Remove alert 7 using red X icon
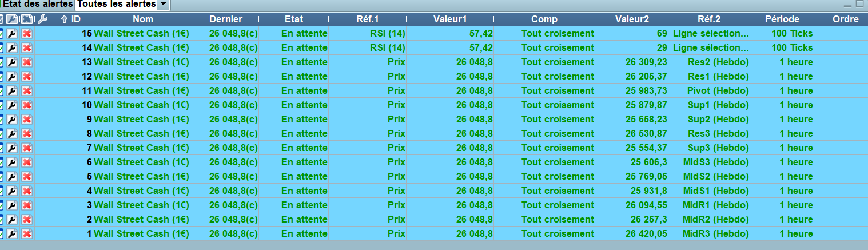Image resolution: width=868 pixels, height=250 pixels. (x=26, y=148)
